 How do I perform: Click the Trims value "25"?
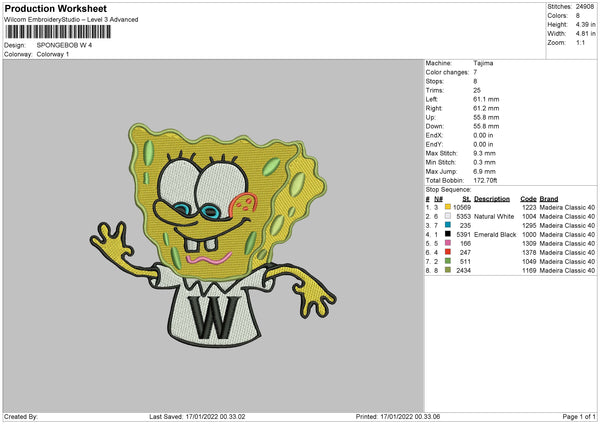477,90
